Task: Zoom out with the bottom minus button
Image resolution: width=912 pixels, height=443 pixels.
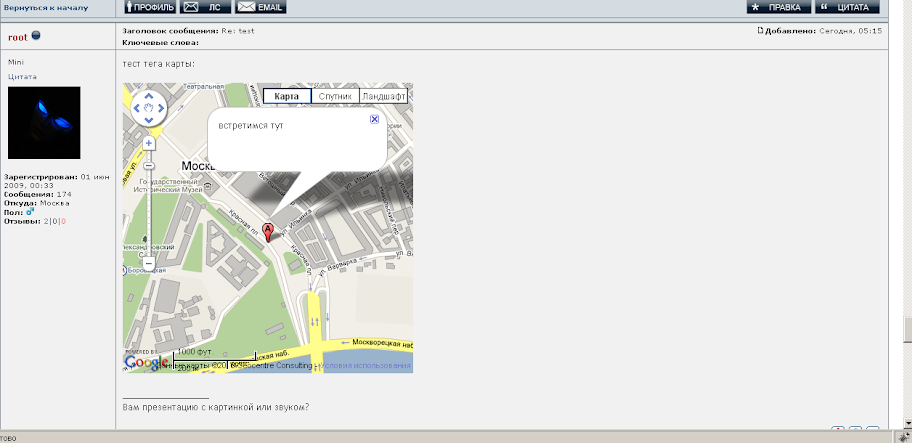Action: tap(149, 263)
